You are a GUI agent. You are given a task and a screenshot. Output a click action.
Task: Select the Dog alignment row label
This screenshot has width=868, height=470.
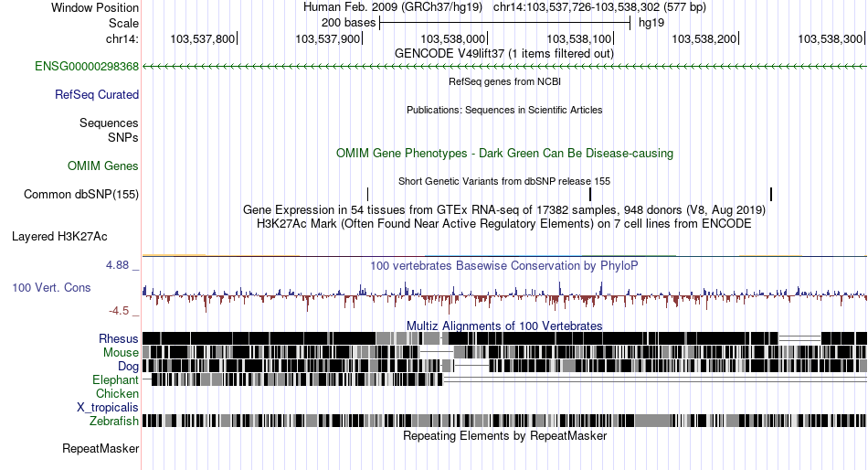tap(129, 367)
